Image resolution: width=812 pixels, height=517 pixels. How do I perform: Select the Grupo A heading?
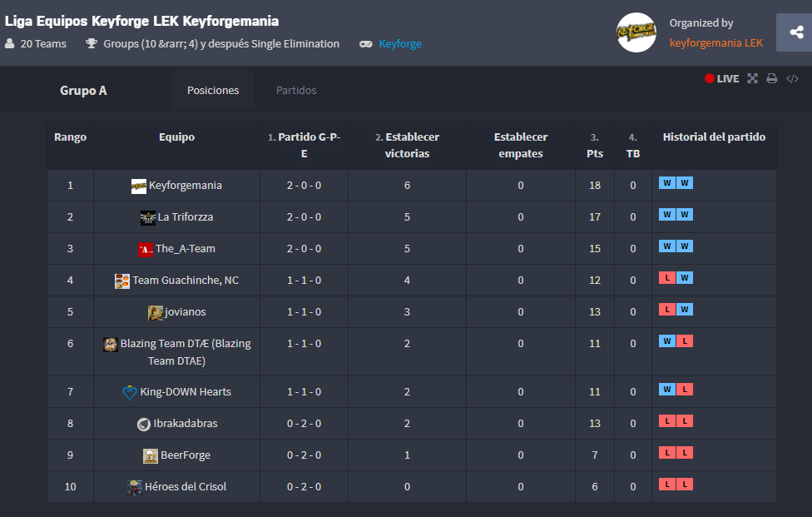(x=83, y=91)
